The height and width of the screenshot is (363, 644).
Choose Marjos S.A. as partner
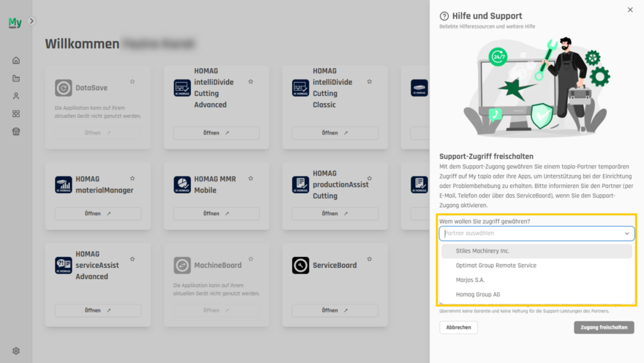coord(537,280)
